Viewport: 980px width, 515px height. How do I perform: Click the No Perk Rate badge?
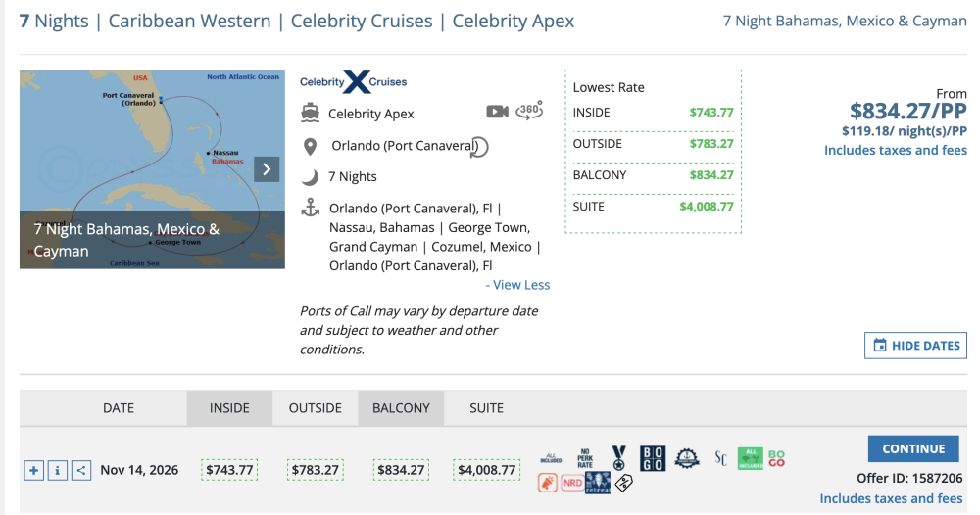click(x=586, y=458)
